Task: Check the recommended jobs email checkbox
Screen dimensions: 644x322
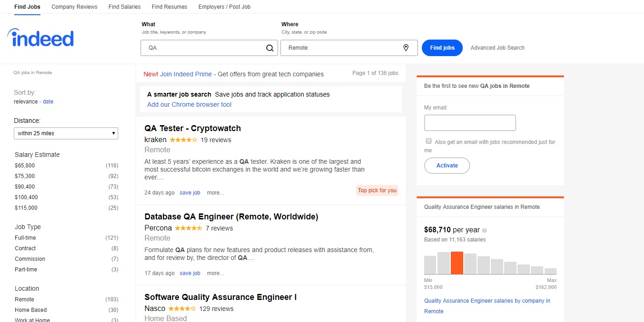Action: pos(429,141)
